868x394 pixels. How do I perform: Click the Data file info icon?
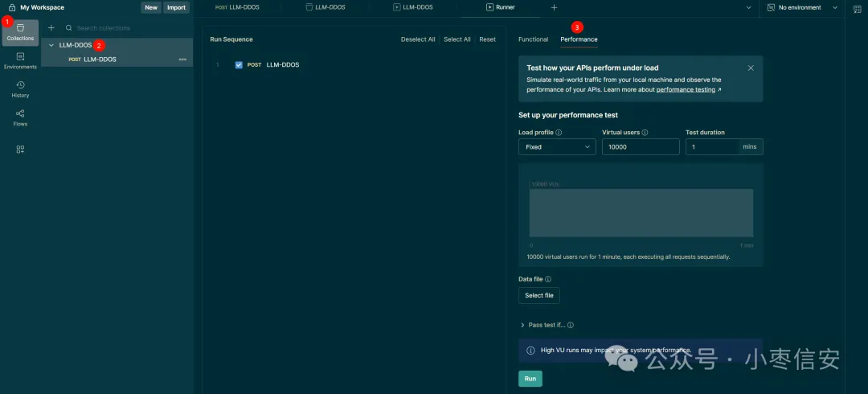[548, 279]
